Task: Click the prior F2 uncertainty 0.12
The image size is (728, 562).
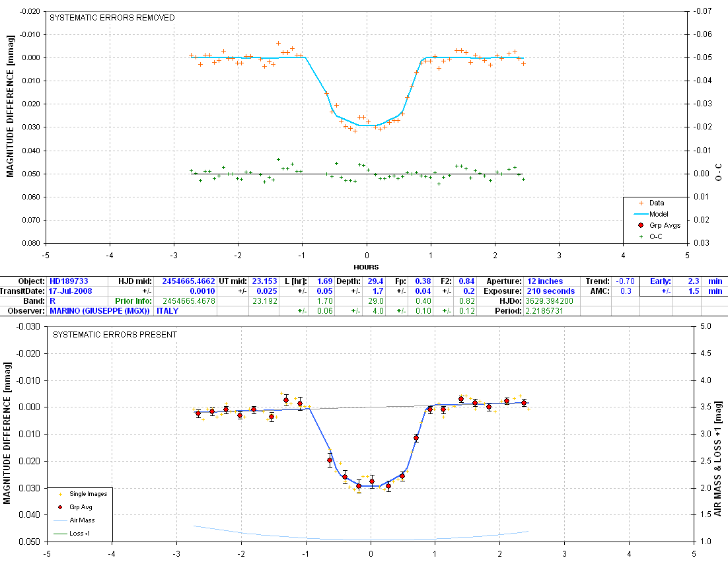Action: (x=466, y=311)
